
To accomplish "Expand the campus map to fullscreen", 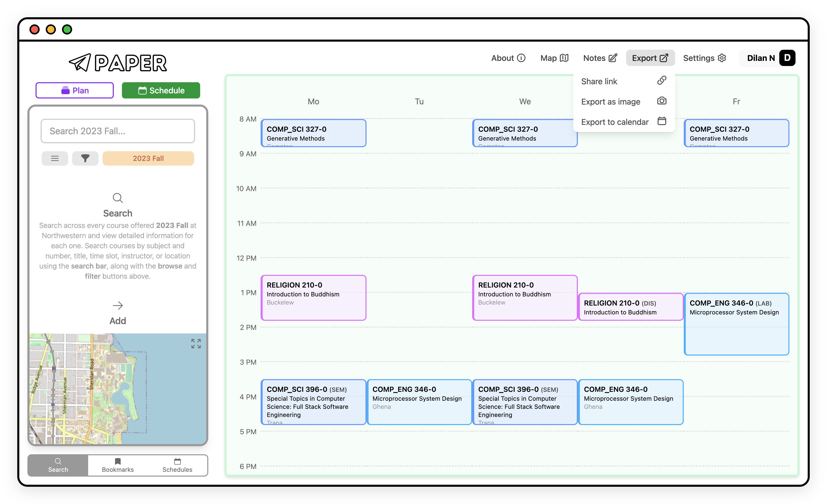I will coord(196,343).
